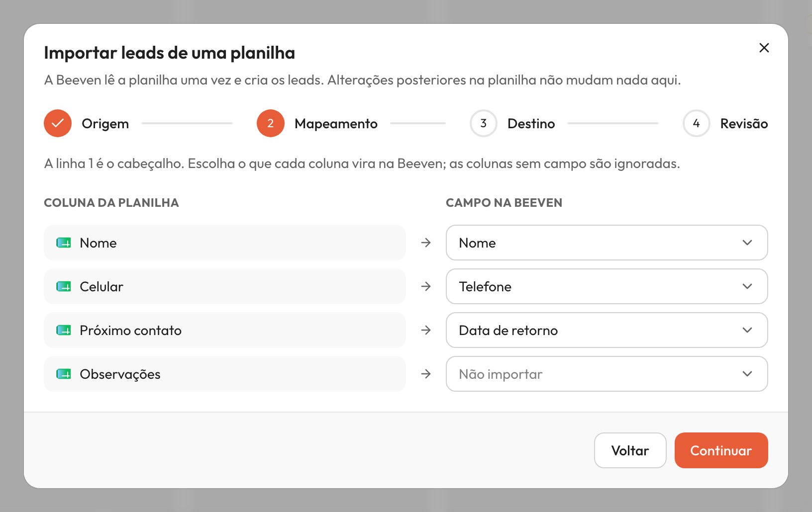
Task: Click the CAMPO NA BEEVEN header
Action: [504, 203]
